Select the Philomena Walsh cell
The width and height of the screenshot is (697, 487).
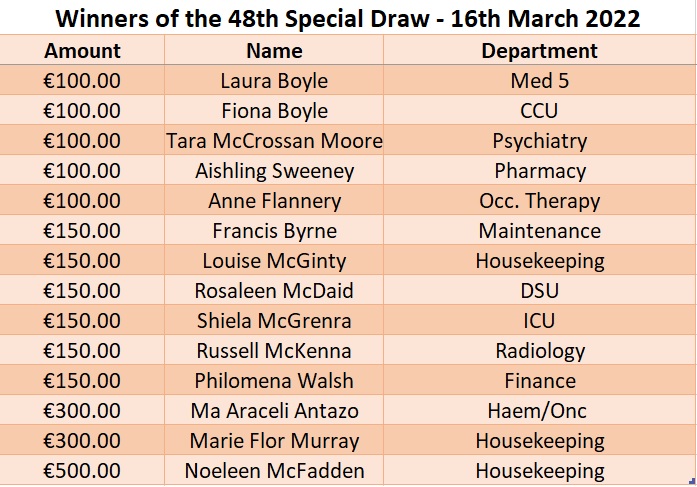(x=274, y=381)
